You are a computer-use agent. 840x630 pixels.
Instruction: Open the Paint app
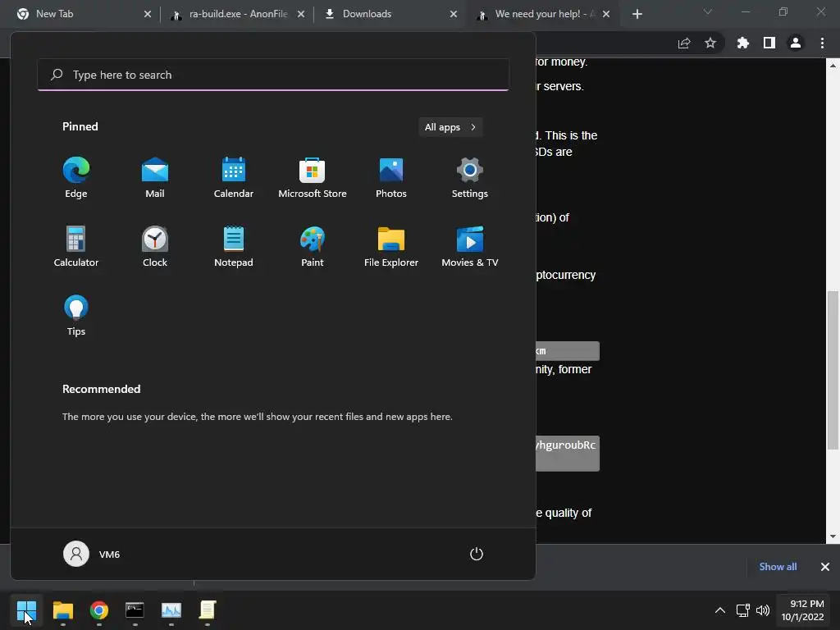tap(313, 246)
